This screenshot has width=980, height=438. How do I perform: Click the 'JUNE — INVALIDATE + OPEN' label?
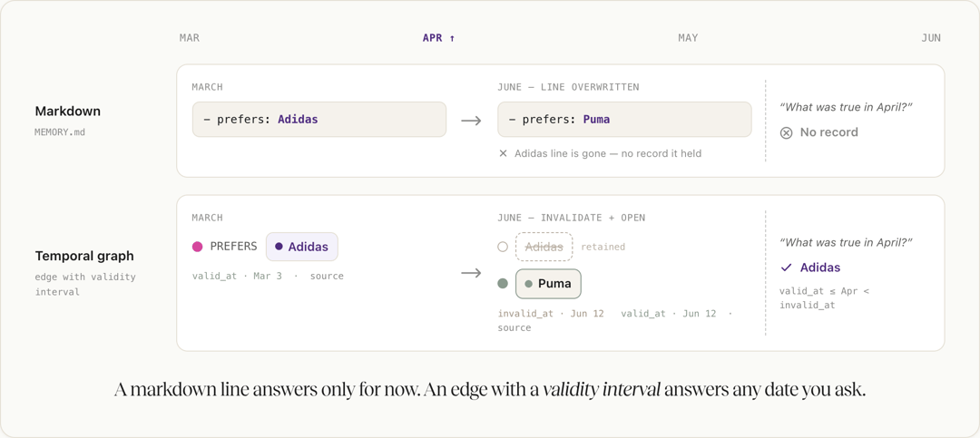[572, 218]
